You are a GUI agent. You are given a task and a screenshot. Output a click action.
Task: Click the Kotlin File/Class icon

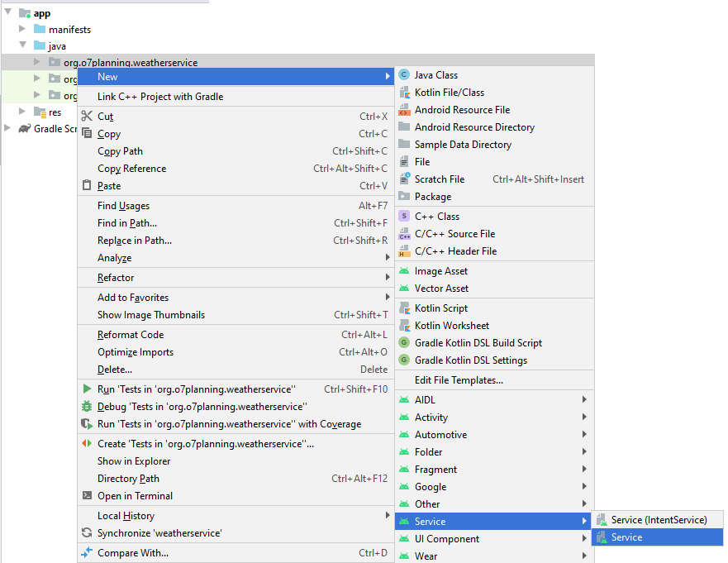pyautogui.click(x=404, y=93)
